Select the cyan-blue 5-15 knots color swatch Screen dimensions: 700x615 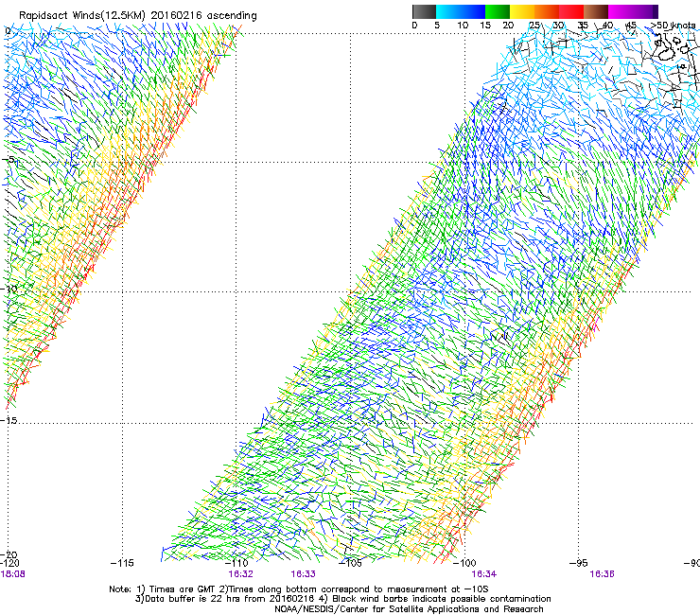pyautogui.click(x=461, y=11)
